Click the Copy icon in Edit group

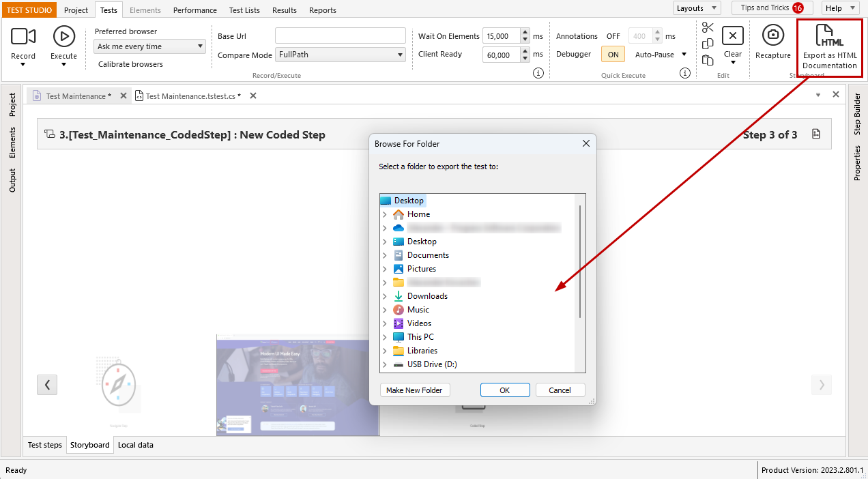coord(708,44)
